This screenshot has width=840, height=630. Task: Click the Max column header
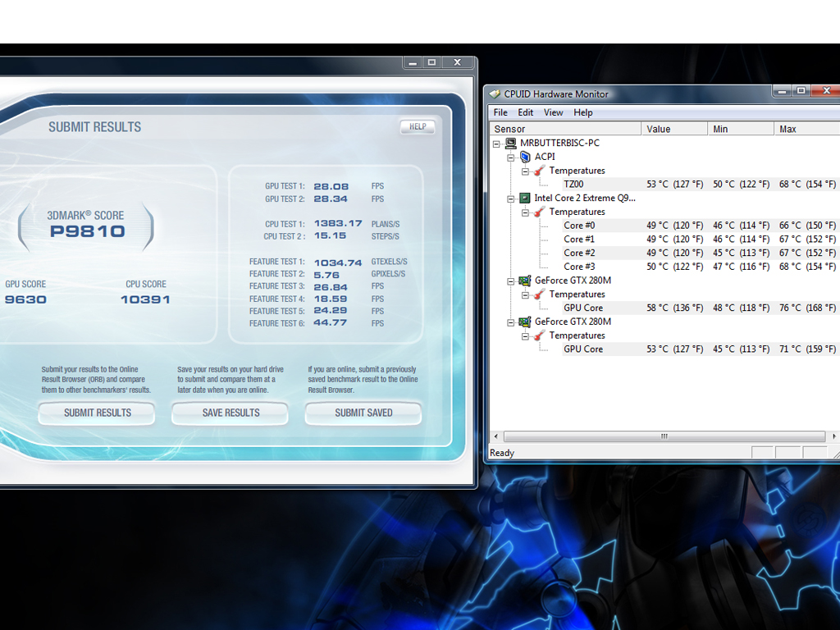807,129
